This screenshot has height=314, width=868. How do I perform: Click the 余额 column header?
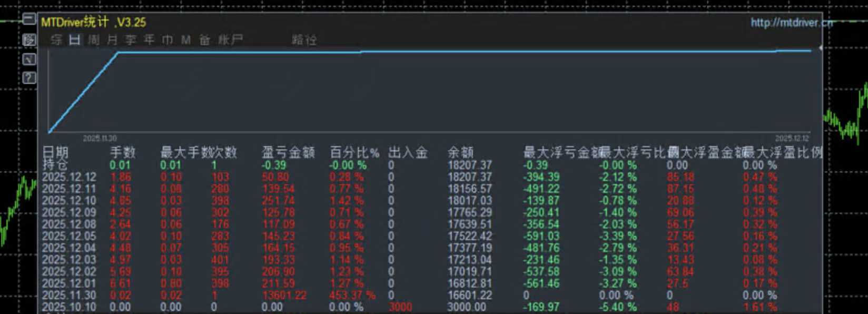[461, 153]
